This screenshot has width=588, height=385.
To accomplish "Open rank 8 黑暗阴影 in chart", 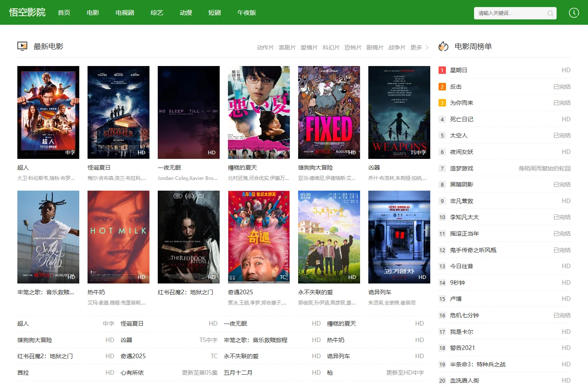I will tap(505, 184).
